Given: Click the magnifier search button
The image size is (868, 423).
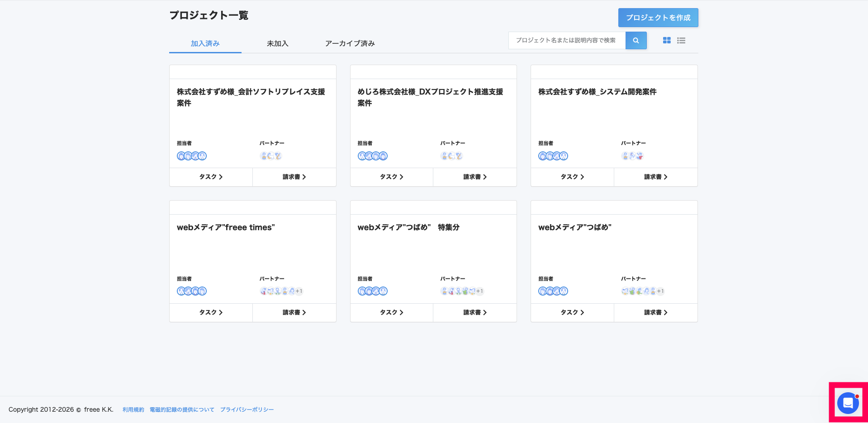Looking at the screenshot, I should tap(636, 40).
